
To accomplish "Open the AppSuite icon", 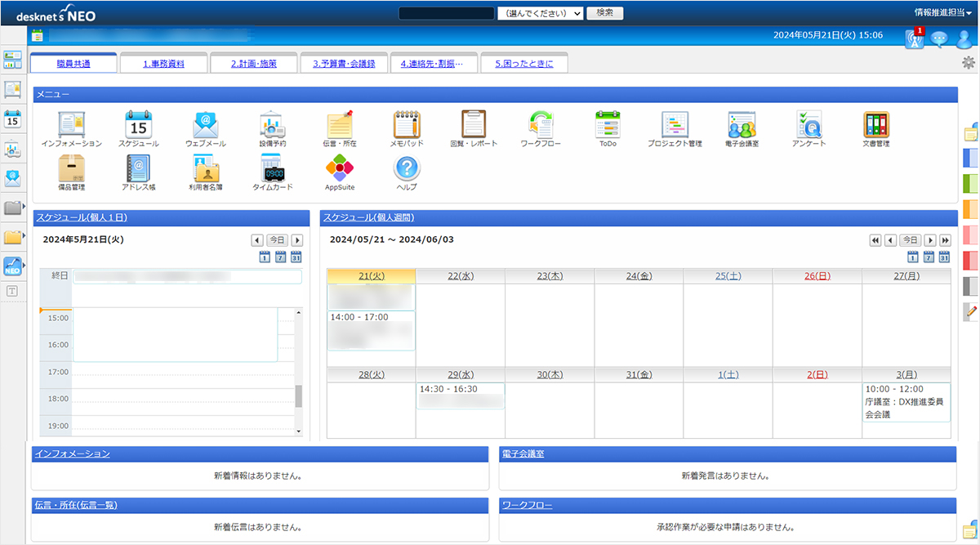I will pyautogui.click(x=339, y=168).
